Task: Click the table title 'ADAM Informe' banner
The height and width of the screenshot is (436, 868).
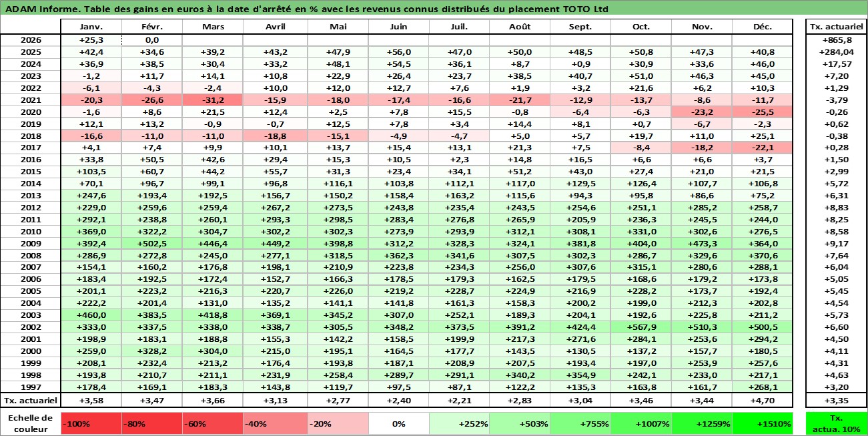Action: (434, 9)
